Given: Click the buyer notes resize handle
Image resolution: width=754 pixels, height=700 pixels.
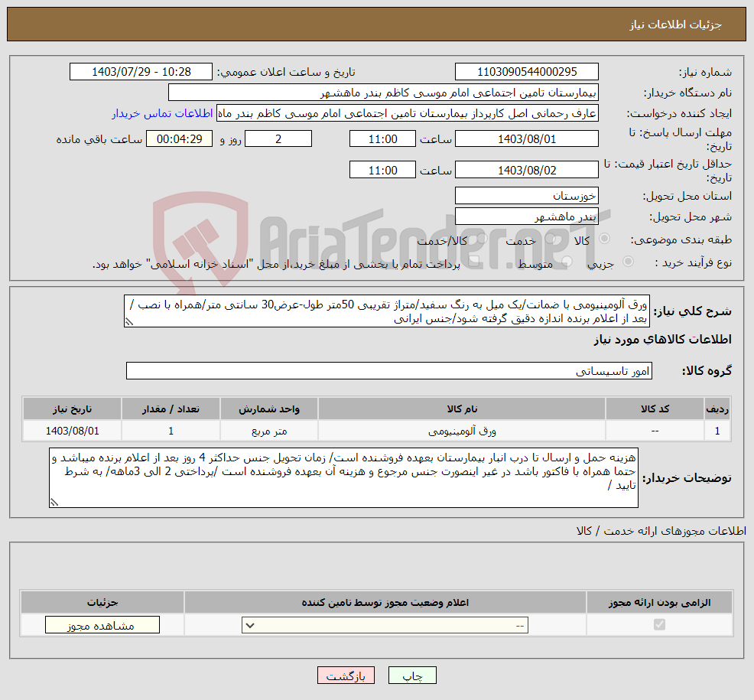Looking at the screenshot, I should coord(54,503).
